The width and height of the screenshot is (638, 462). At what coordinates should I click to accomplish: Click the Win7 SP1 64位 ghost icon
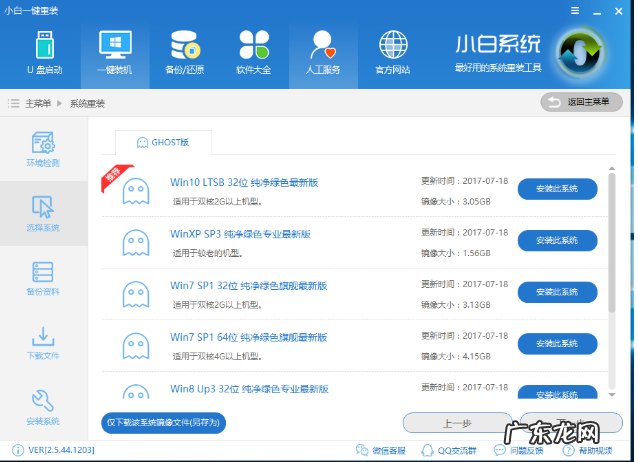pyautogui.click(x=136, y=346)
